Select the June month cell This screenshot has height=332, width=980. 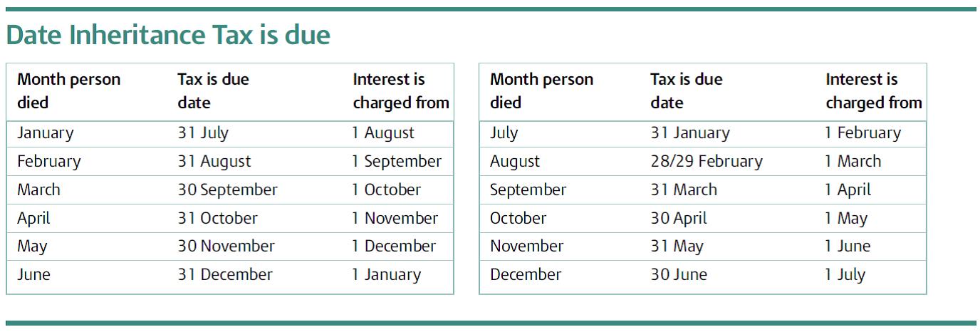(33, 275)
